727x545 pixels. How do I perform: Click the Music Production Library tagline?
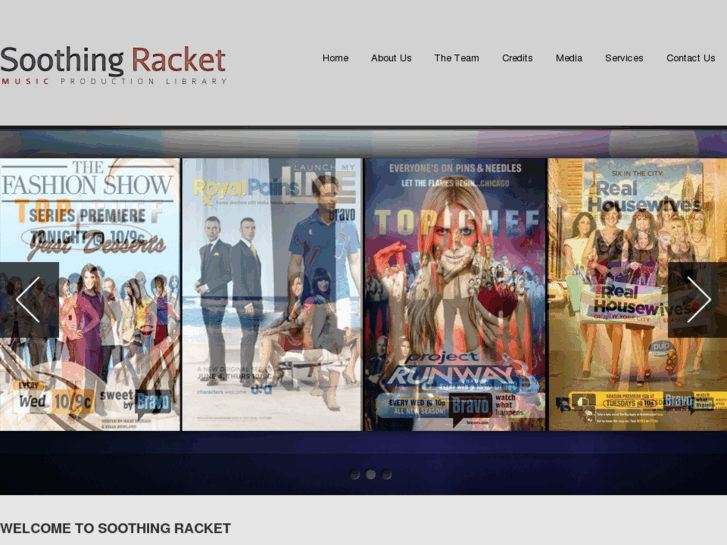114,81
